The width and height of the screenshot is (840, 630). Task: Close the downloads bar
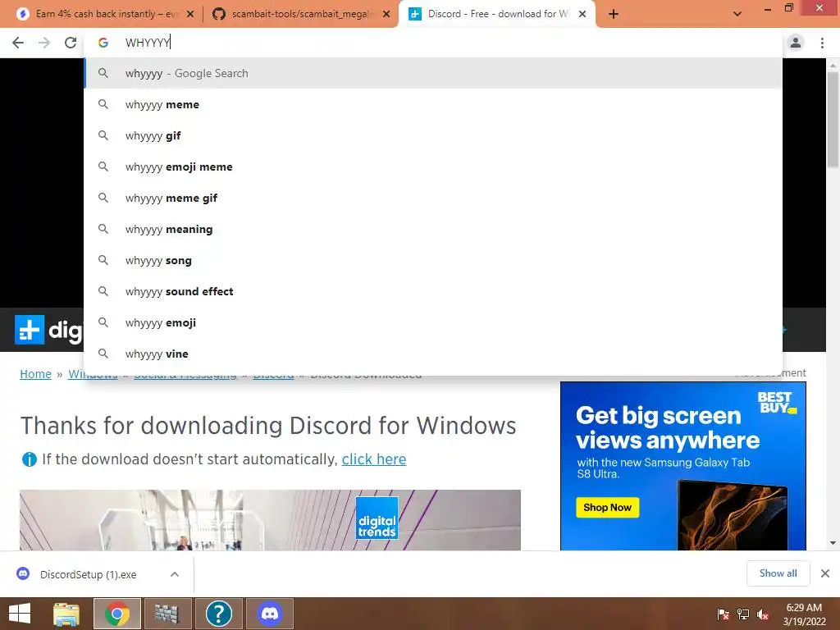click(x=825, y=573)
